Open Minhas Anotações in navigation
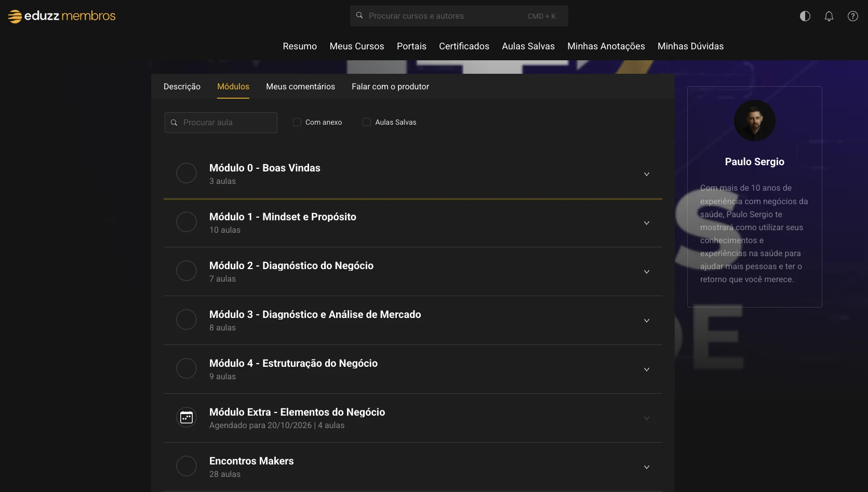Image resolution: width=868 pixels, height=492 pixels. (606, 46)
